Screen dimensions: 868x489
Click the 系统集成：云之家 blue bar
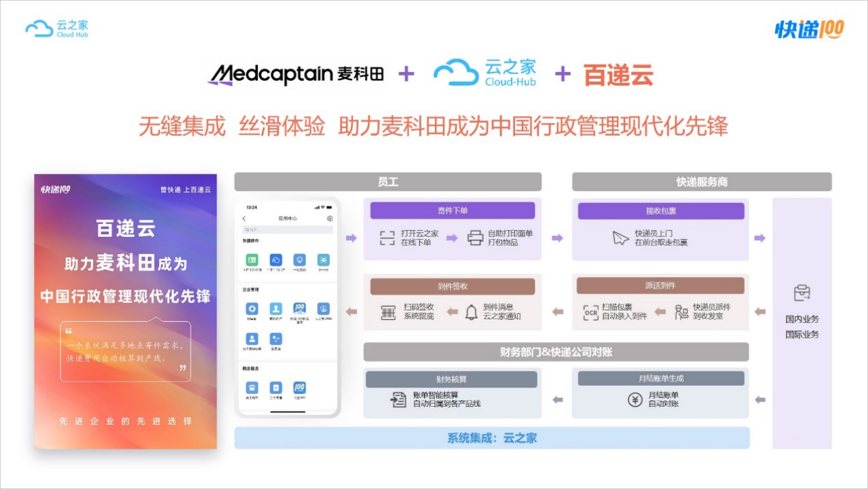492,438
